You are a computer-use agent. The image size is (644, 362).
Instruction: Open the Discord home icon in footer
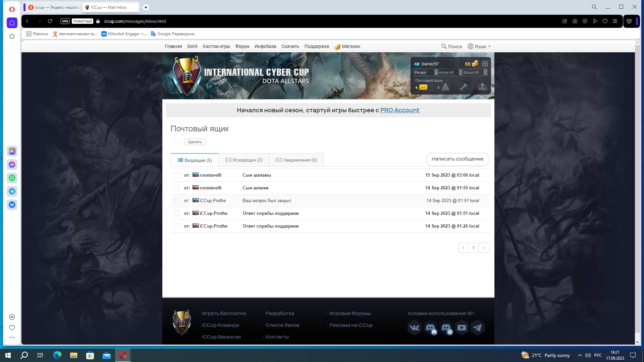click(x=430, y=327)
